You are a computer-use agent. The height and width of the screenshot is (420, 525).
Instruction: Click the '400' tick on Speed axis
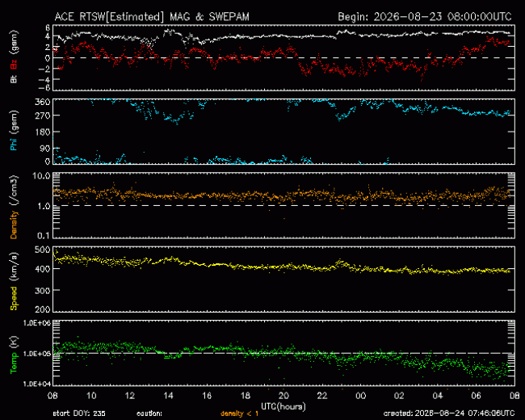point(43,269)
